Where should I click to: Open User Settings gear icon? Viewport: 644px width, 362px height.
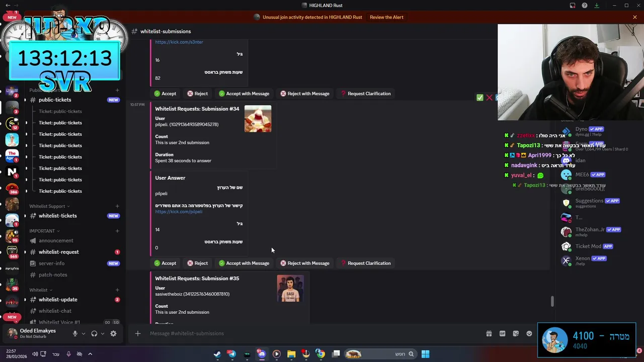(113, 333)
